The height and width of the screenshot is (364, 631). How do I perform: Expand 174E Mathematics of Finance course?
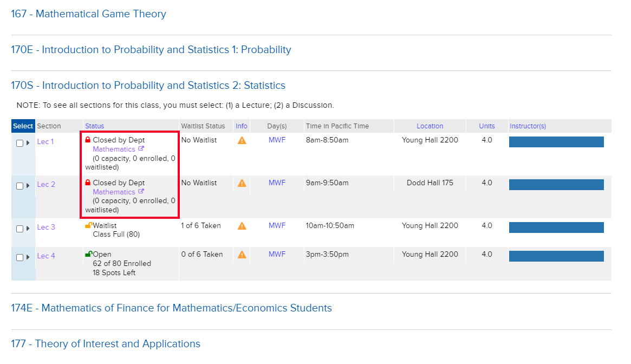click(172, 308)
